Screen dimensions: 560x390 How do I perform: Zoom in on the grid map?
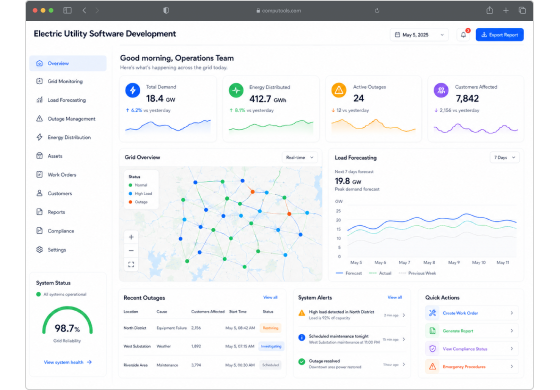click(131, 237)
